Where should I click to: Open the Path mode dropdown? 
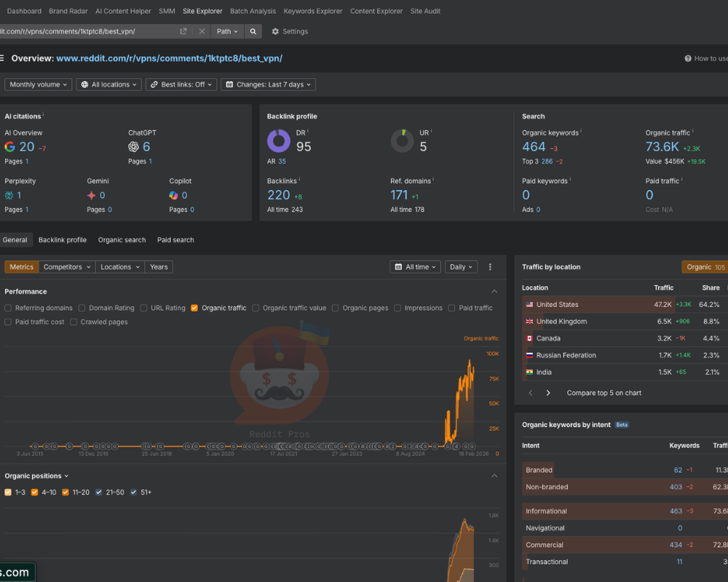227,31
